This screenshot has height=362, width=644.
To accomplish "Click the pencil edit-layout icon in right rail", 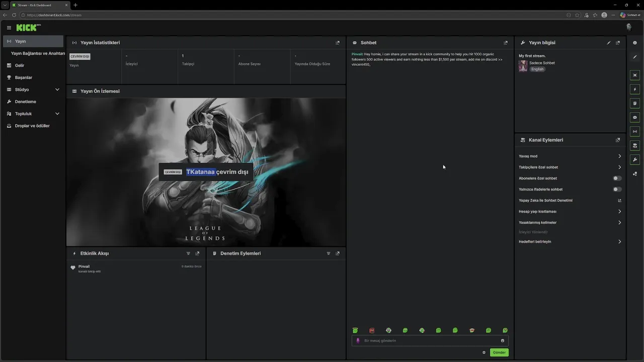I will click(x=635, y=57).
